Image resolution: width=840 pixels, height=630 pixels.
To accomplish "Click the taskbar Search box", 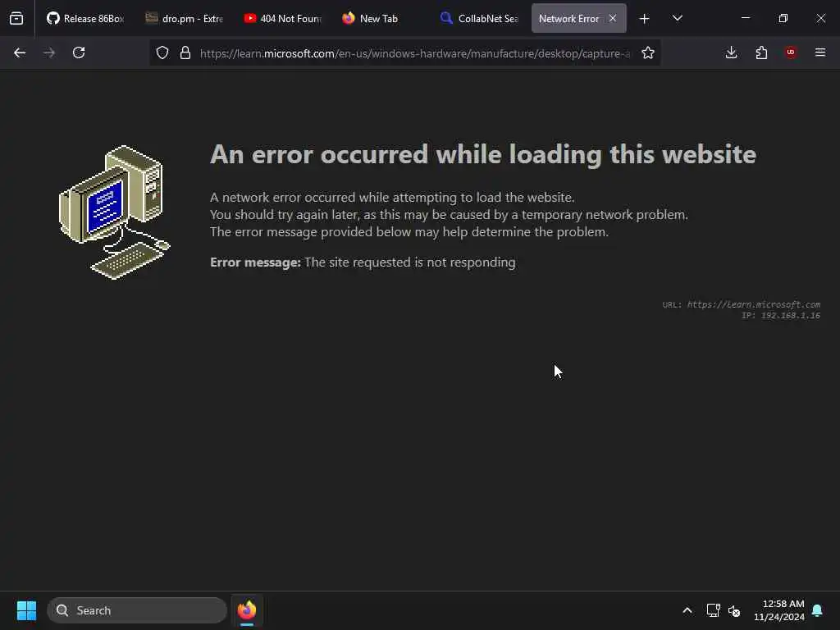I will tap(137, 610).
